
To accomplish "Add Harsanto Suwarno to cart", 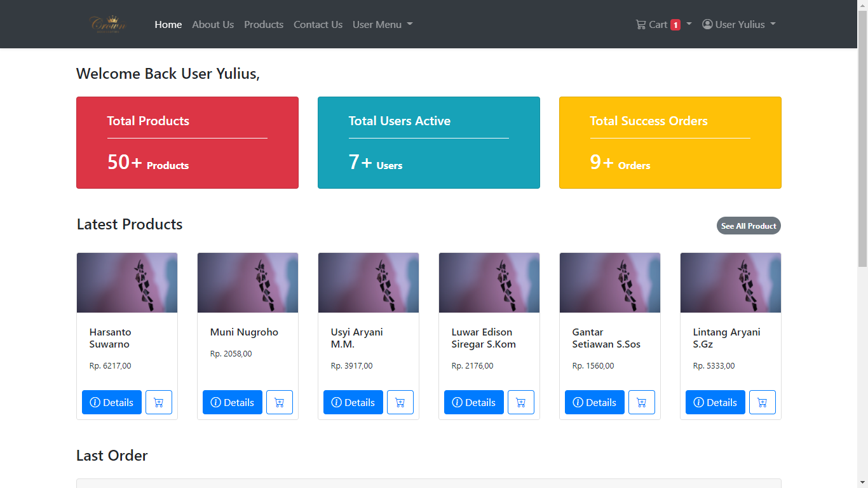I will tap(159, 402).
